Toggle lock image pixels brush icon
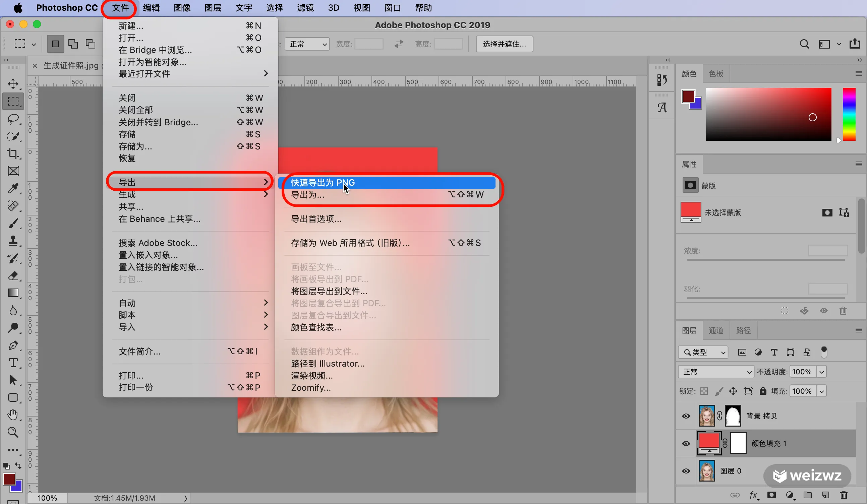 pos(719,391)
